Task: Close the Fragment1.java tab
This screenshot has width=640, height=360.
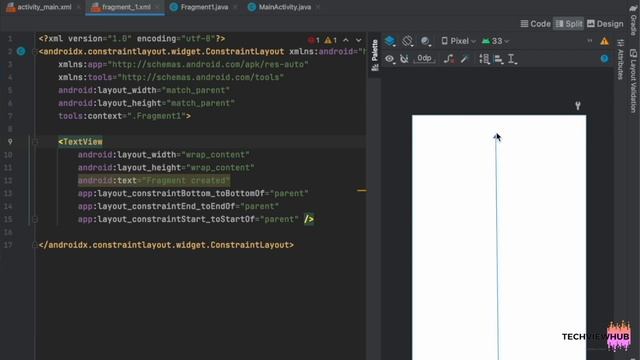Action: (235, 7)
